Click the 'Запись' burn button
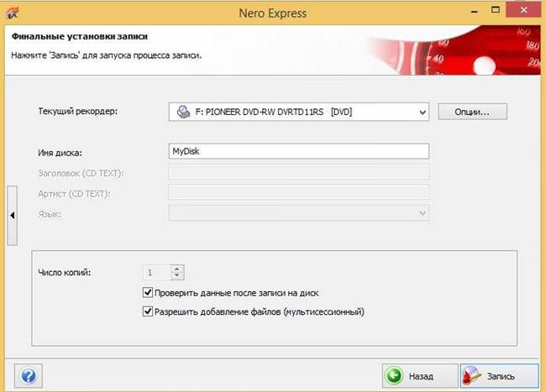546x392 pixels. coord(499,376)
